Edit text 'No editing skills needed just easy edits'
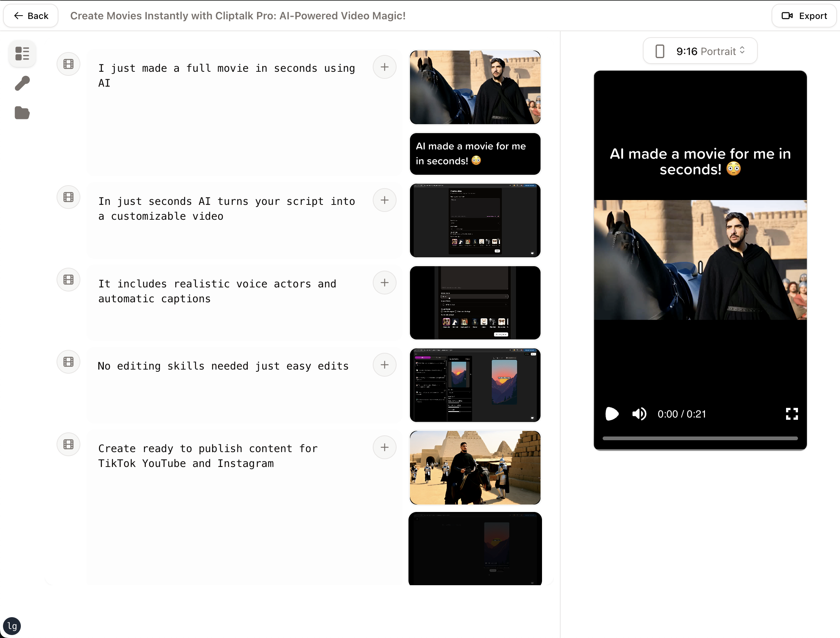 223,366
